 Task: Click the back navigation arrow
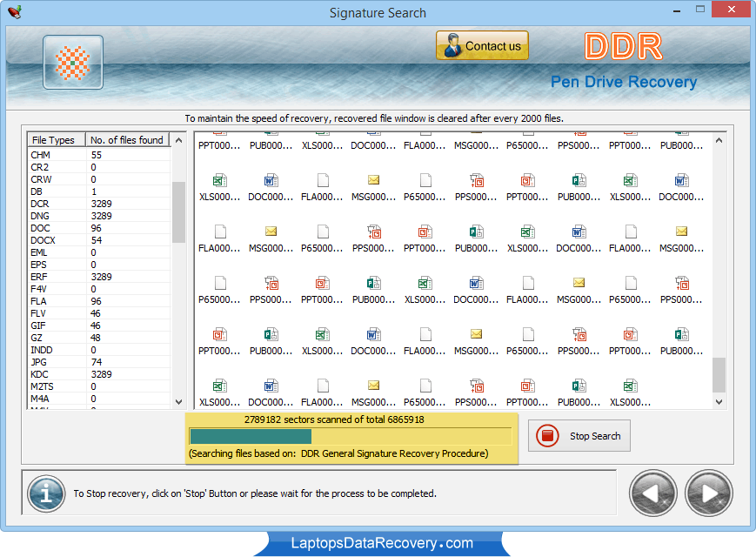[x=652, y=493]
